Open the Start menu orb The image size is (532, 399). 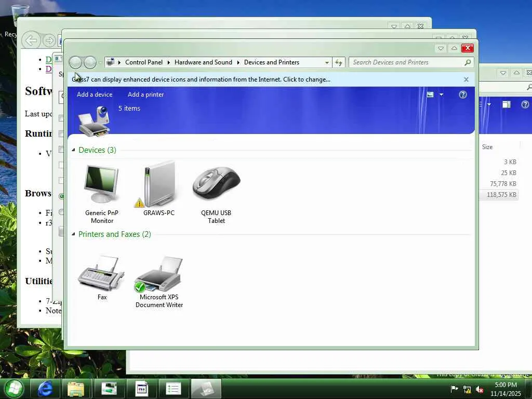14,389
